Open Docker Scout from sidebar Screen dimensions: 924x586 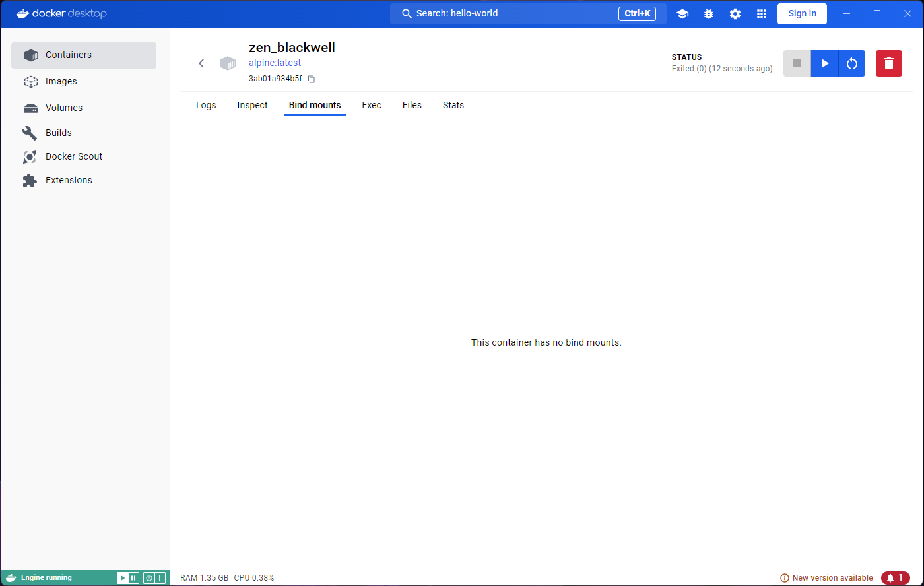[84, 156]
